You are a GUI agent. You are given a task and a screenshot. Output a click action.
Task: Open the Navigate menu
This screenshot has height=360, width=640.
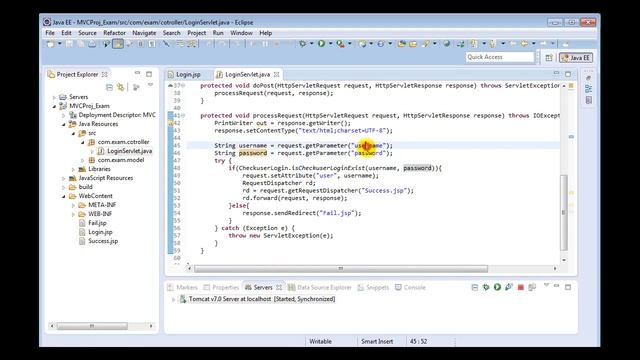click(x=144, y=33)
